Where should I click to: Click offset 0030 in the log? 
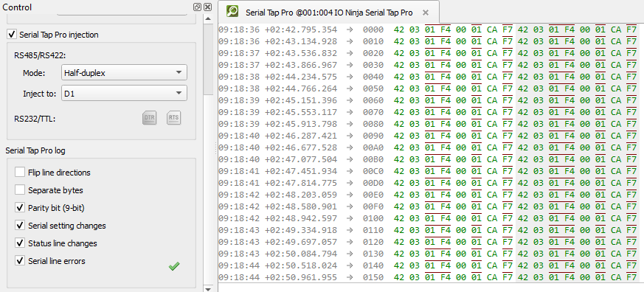click(373, 65)
